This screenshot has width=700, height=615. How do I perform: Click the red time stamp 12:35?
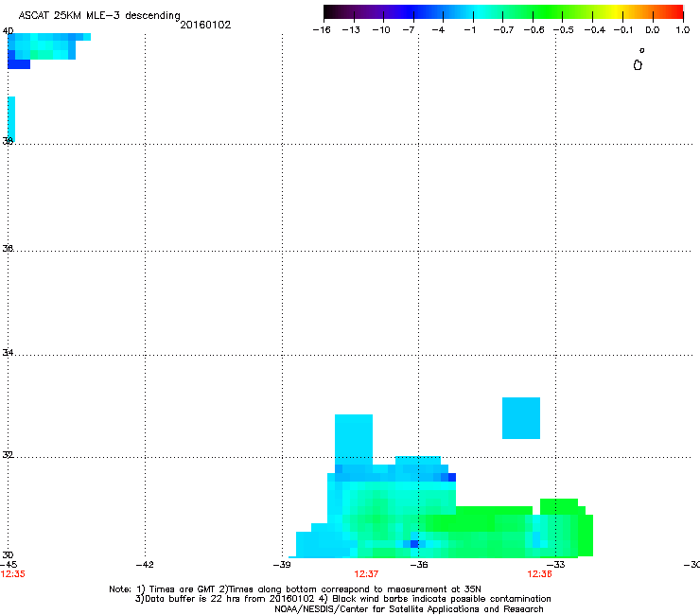13,574
